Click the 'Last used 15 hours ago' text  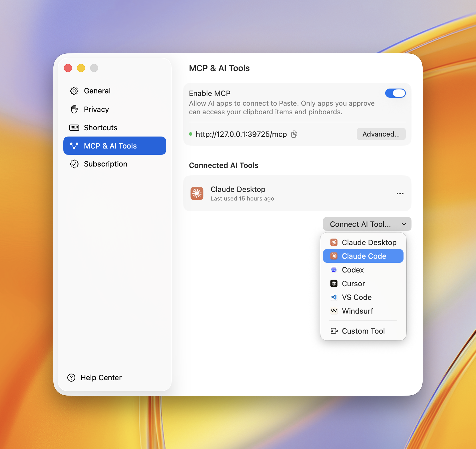(x=242, y=199)
